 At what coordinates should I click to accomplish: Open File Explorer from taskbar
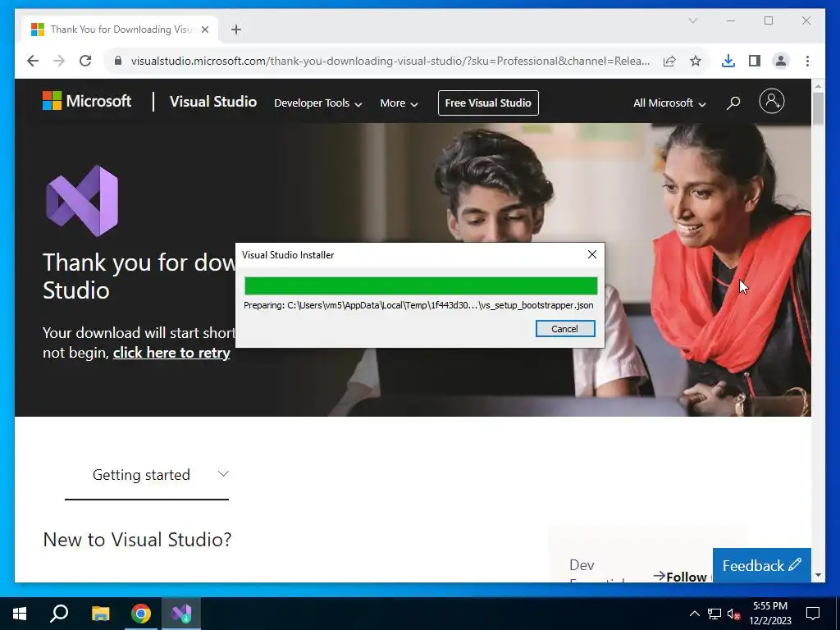click(x=100, y=614)
